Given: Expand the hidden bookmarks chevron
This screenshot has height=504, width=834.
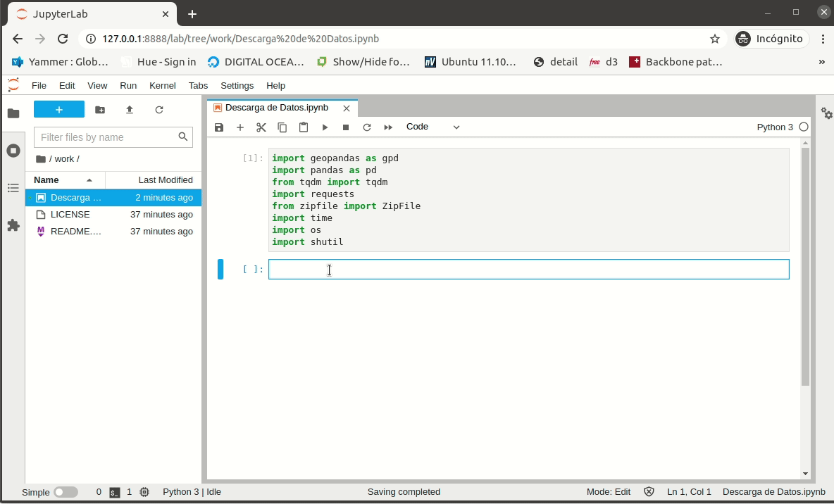Looking at the screenshot, I should 822,62.
